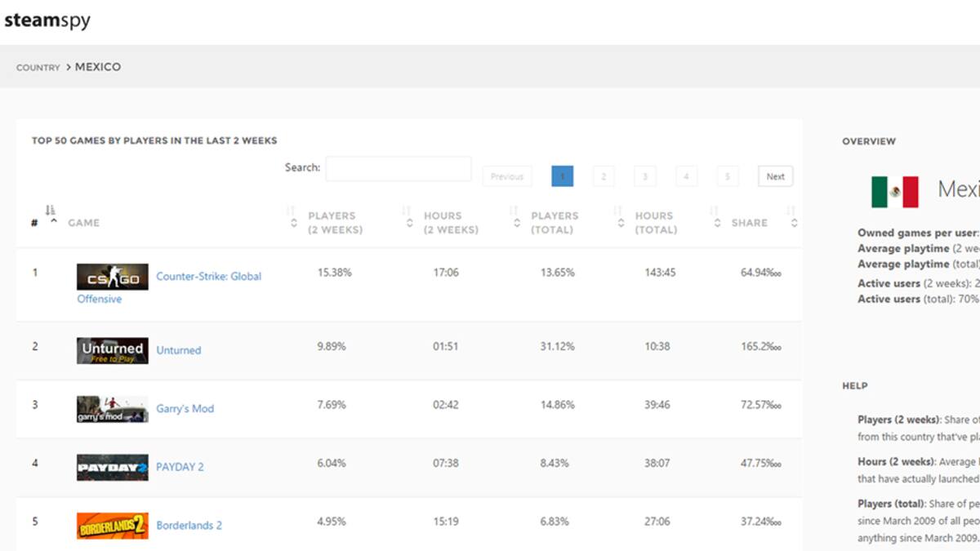Select page 1 pagination button
The image size is (980, 551).
coord(563,176)
